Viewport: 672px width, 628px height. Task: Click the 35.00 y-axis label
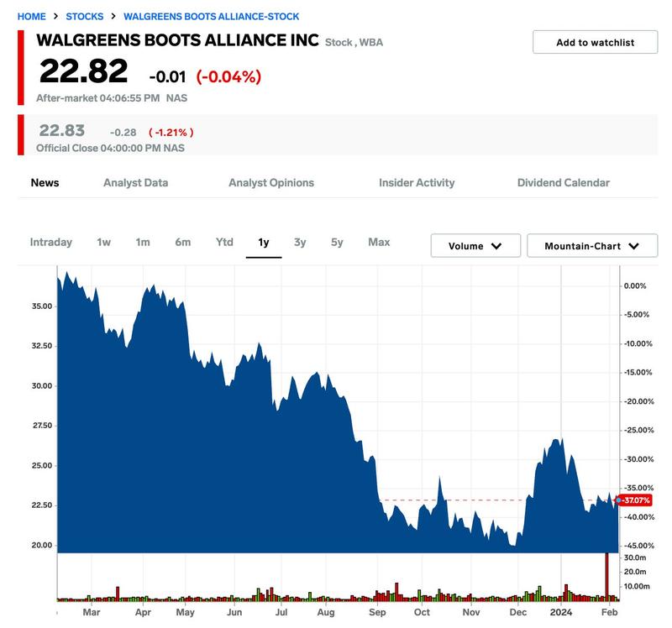point(41,306)
